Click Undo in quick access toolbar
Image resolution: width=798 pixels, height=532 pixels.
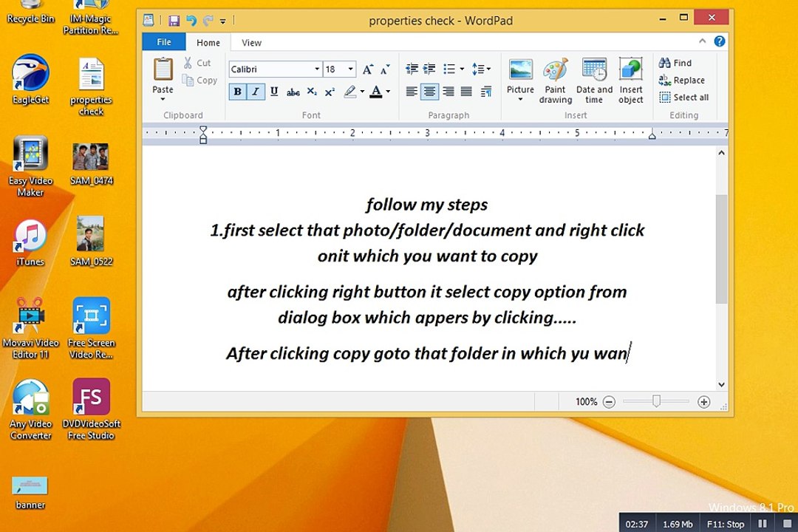[x=191, y=21]
